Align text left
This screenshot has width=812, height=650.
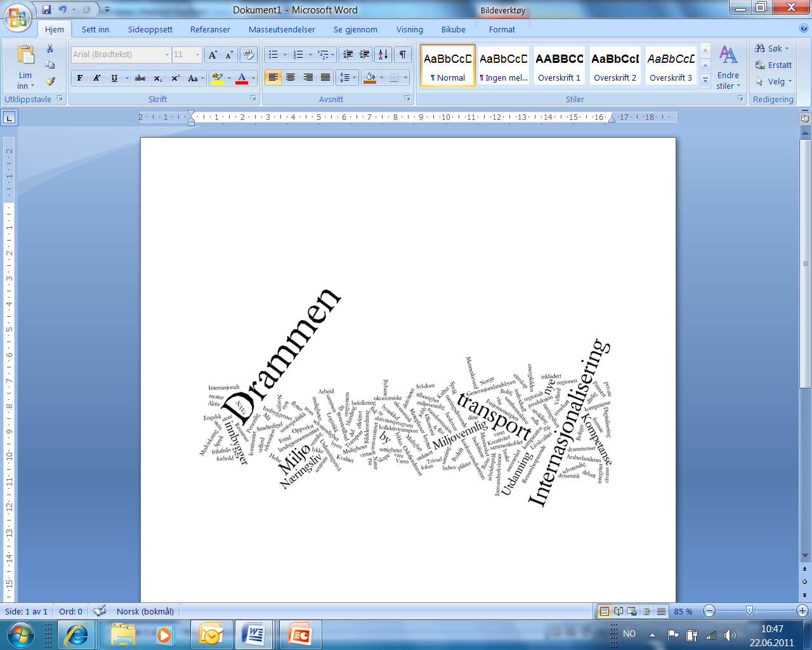click(x=273, y=77)
